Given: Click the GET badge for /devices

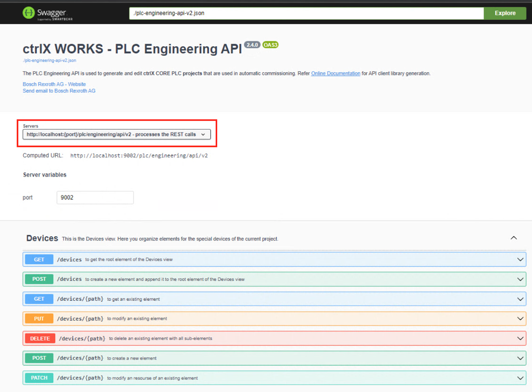Looking at the screenshot, I should (39, 260).
